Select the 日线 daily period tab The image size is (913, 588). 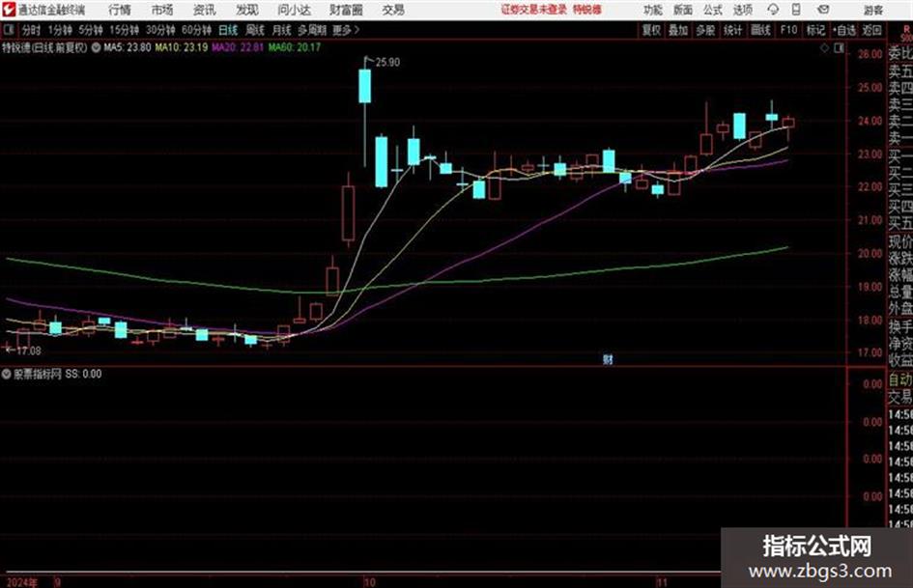click(228, 30)
